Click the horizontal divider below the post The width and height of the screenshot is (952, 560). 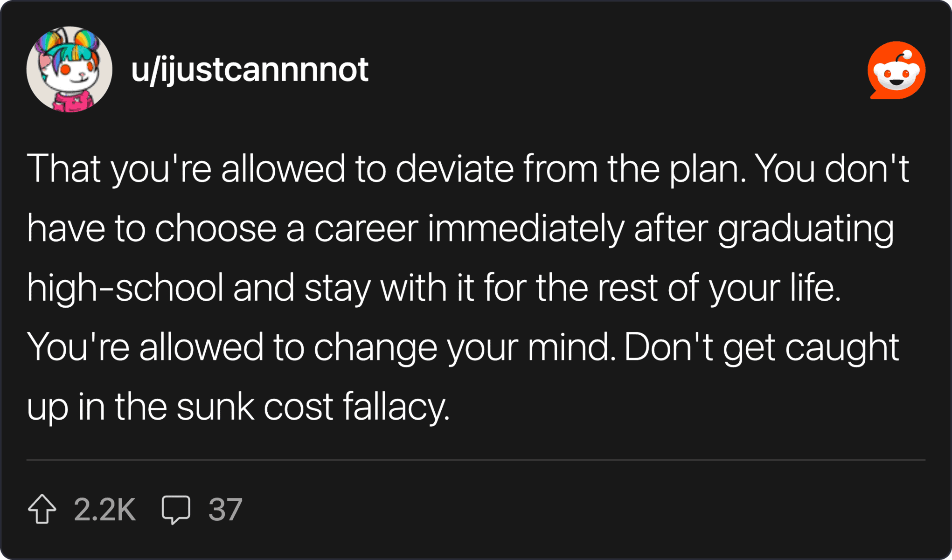tap(476, 460)
